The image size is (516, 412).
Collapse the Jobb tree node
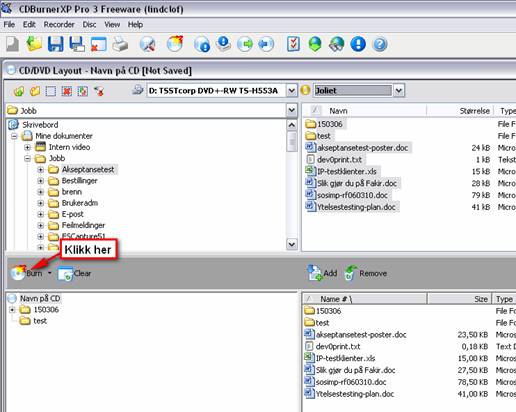click(x=28, y=158)
